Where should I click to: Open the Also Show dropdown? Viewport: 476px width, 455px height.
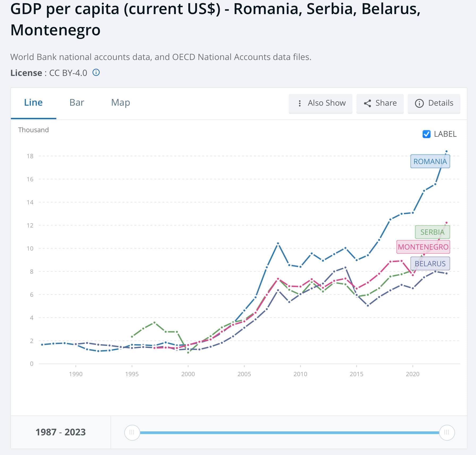[320, 103]
